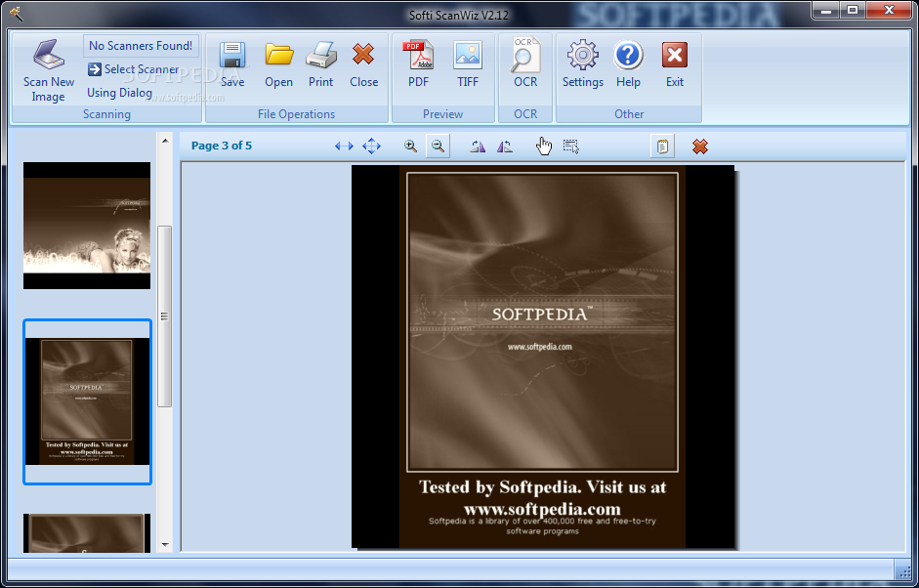The height and width of the screenshot is (588, 919).
Task: Close the current file
Action: pos(363,64)
